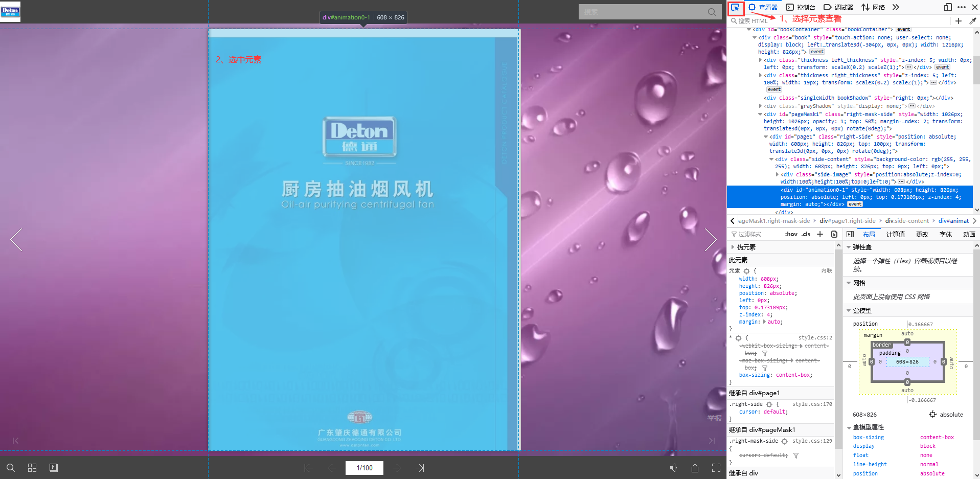This screenshot has width=980, height=479.
Task: Activate the element picker tool in devtools
Action: tap(736, 8)
